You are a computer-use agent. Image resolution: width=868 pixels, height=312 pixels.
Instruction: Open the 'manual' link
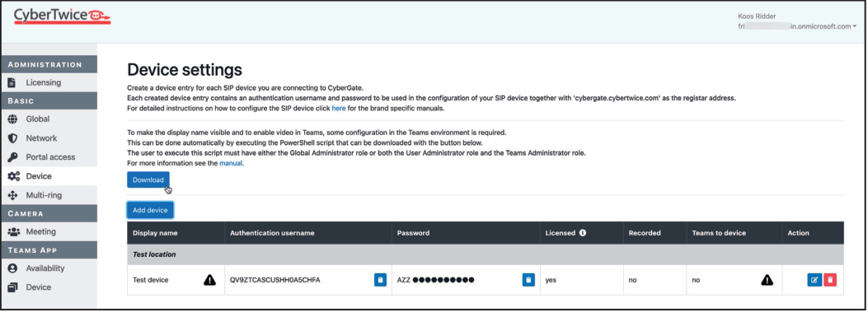point(231,163)
